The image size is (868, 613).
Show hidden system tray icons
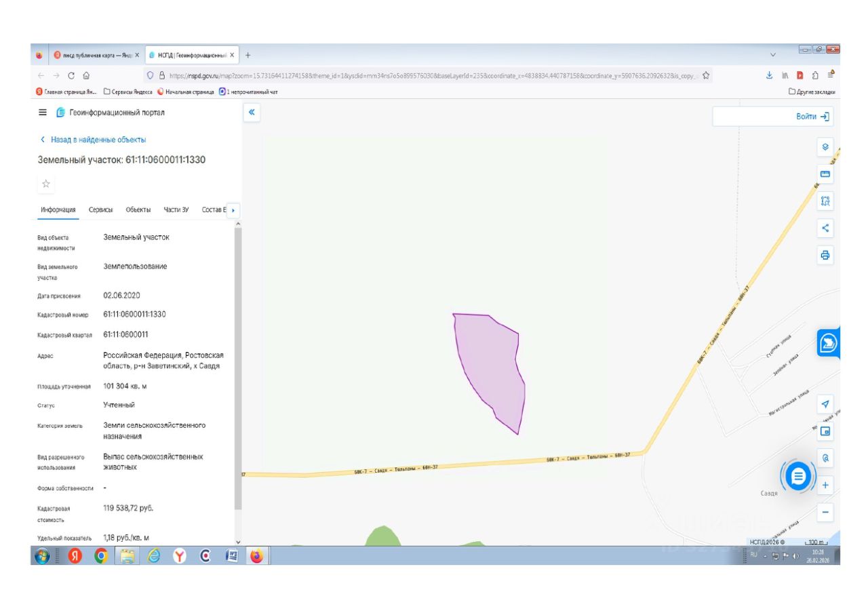click(765, 556)
